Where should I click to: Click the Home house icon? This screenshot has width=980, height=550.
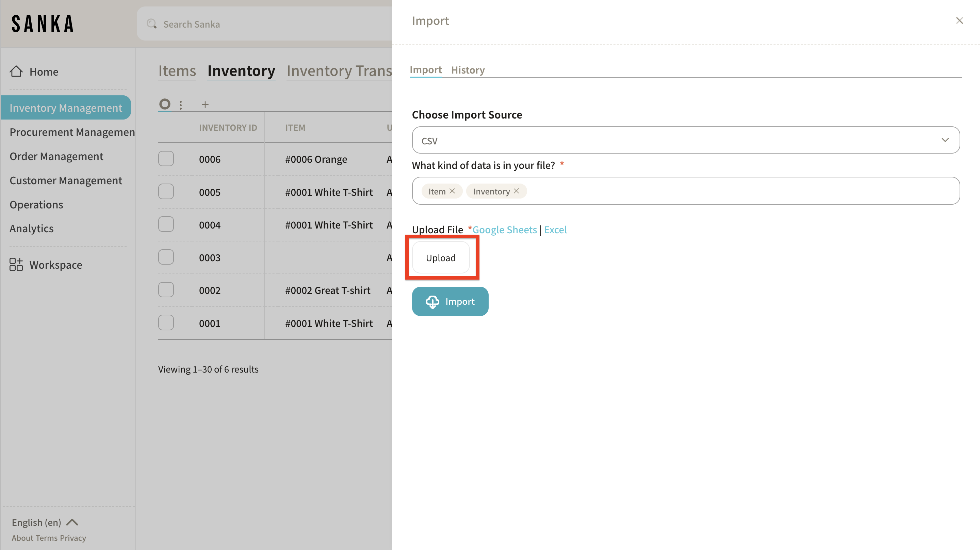(x=16, y=71)
